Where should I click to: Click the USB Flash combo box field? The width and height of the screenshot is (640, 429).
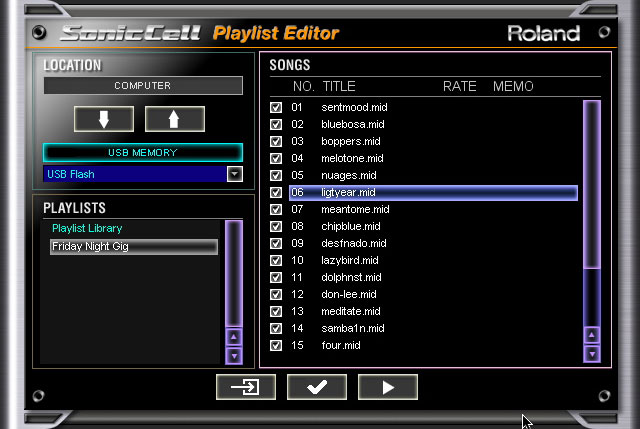[x=143, y=174]
